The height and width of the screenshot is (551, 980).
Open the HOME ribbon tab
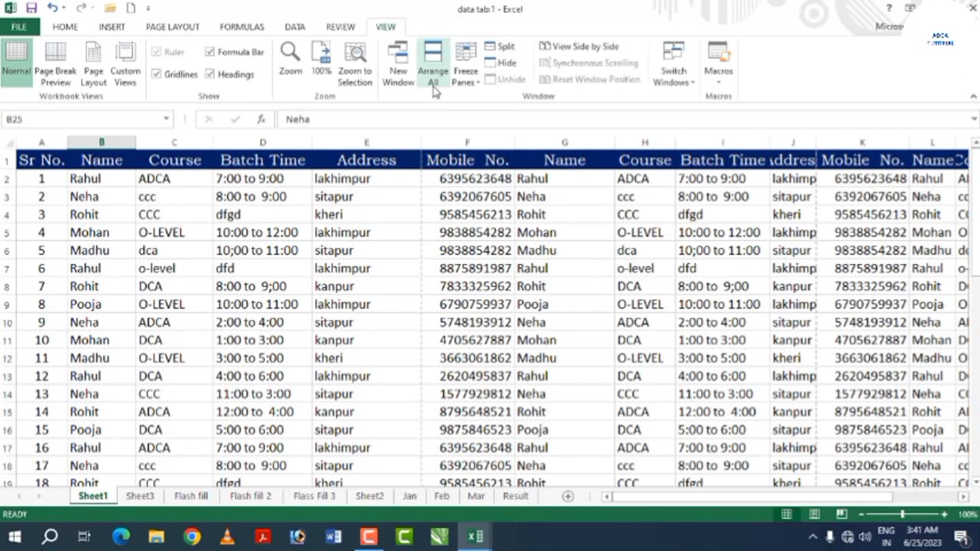(65, 27)
